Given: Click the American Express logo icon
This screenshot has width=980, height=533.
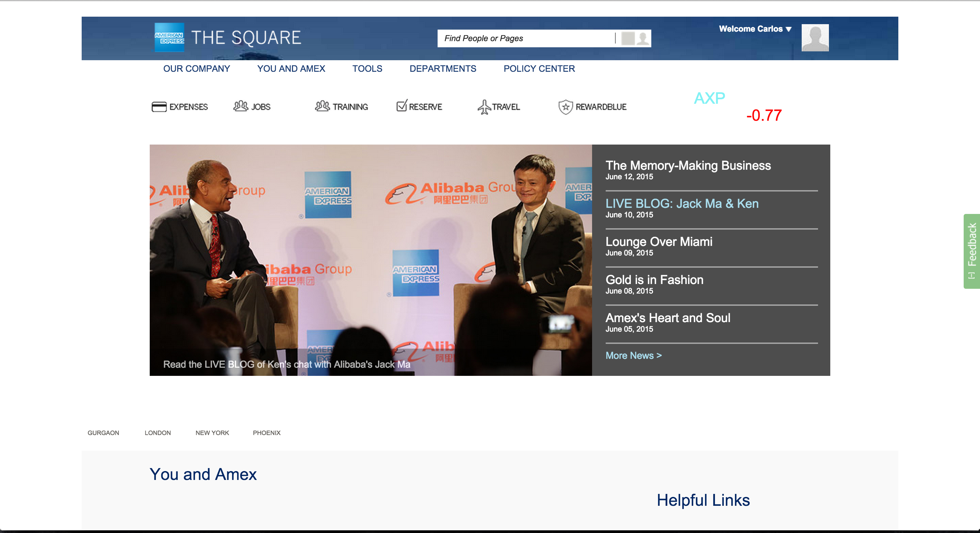Looking at the screenshot, I should pyautogui.click(x=169, y=37).
